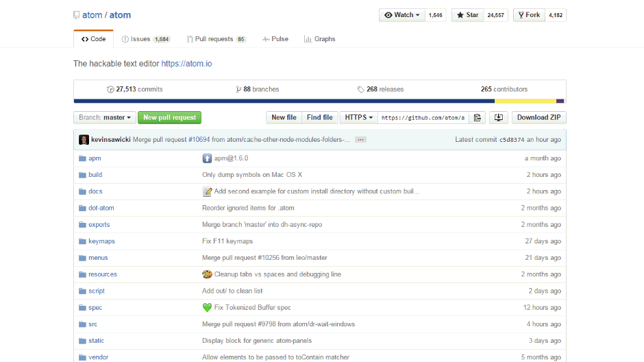
Task: Copy clone URL to clipboard icon
Action: [478, 117]
